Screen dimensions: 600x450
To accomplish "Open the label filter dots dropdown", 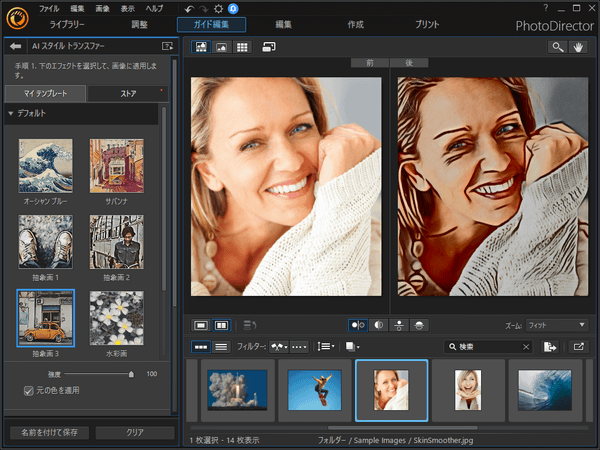I will pos(299,347).
